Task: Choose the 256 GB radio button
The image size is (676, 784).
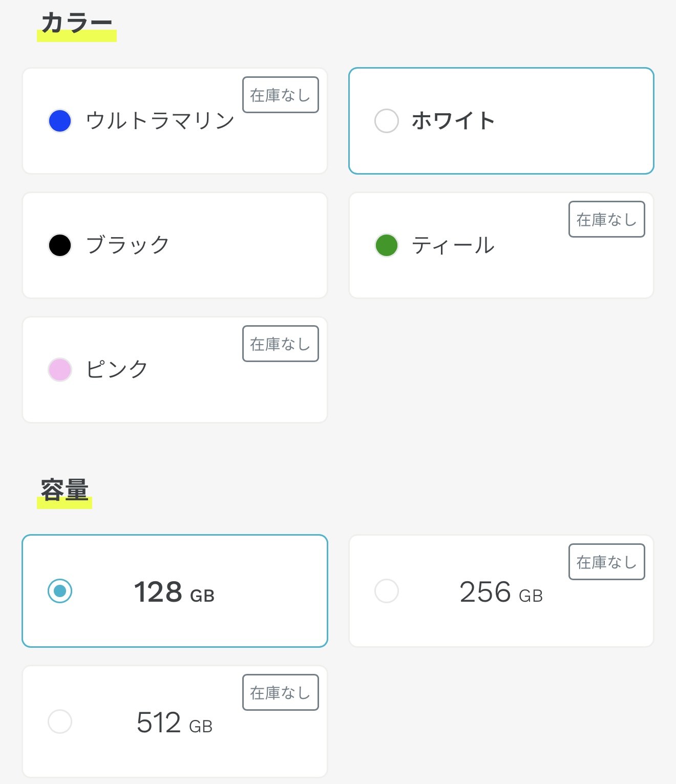Action: (387, 591)
